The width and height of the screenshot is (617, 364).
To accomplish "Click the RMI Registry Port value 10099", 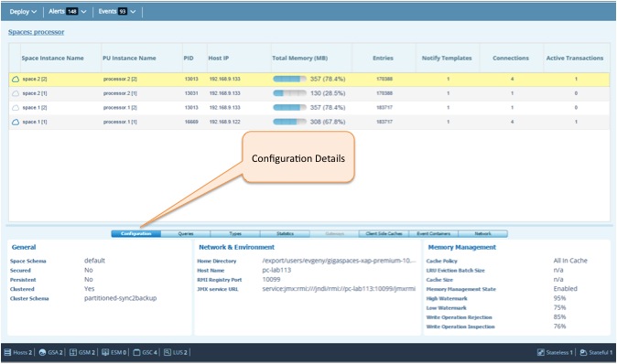I will [x=271, y=280].
